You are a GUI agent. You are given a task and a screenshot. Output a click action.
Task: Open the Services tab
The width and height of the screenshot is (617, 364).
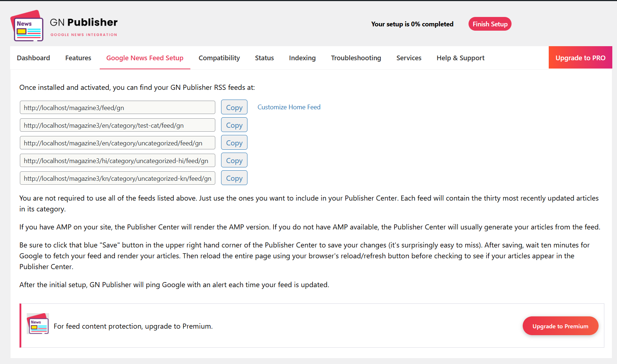click(409, 58)
